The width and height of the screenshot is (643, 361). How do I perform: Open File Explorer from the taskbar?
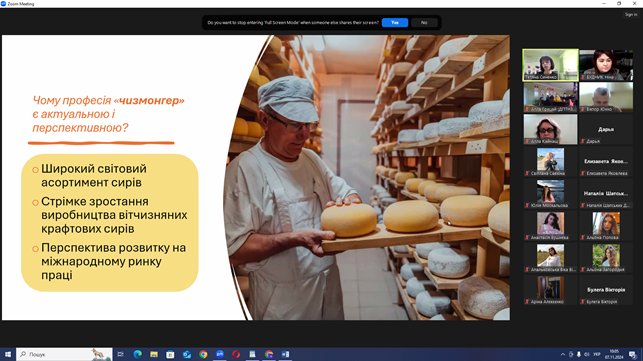(154, 354)
